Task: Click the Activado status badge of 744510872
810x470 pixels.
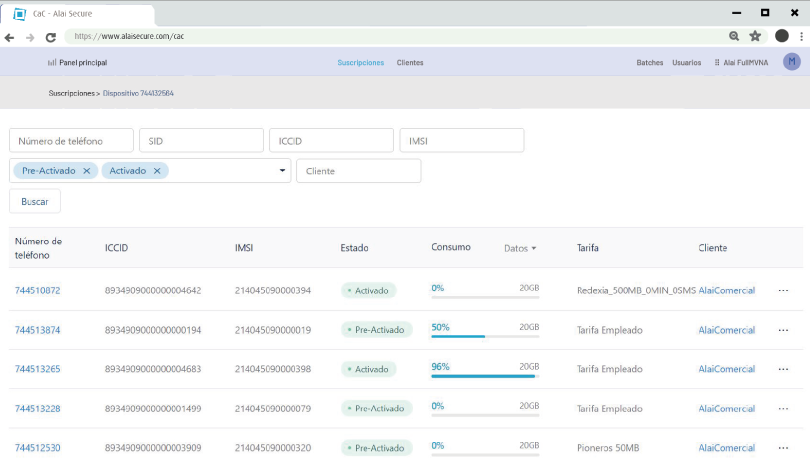Action: [x=368, y=290]
